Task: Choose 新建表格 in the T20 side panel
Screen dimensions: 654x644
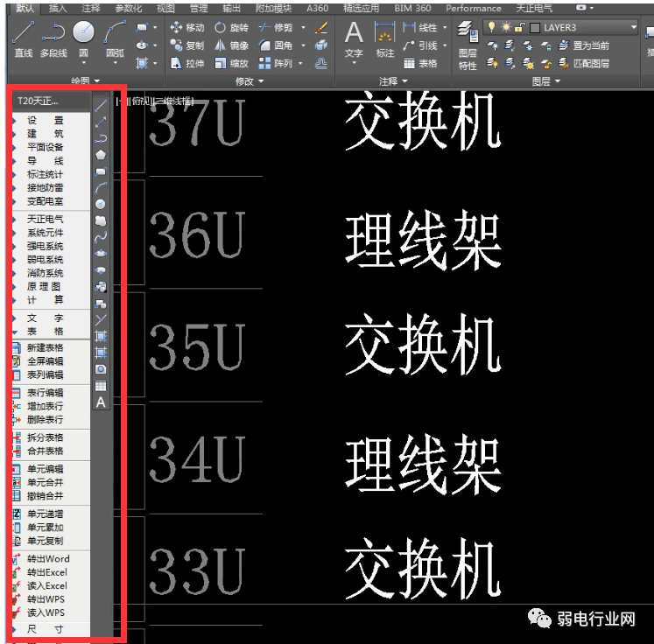Action: 45,347
